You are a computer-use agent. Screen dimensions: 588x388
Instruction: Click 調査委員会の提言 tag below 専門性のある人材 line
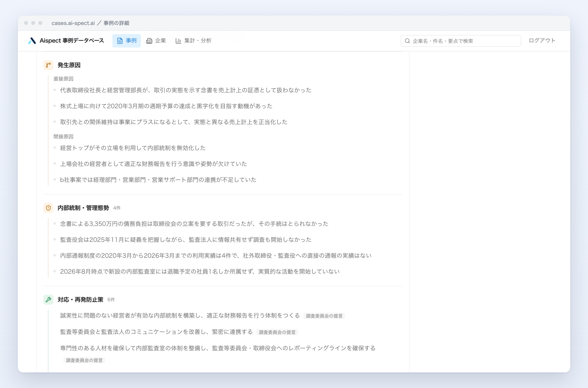pos(84,360)
